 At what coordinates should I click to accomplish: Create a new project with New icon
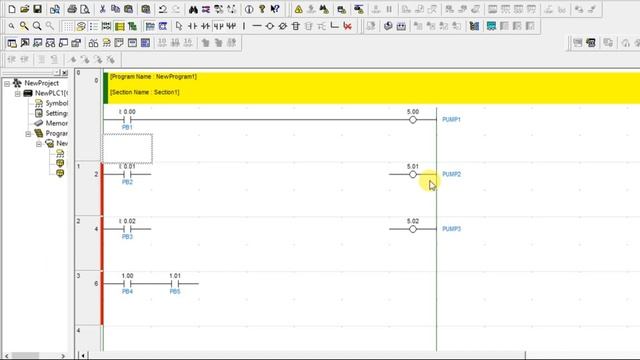coord(11,9)
